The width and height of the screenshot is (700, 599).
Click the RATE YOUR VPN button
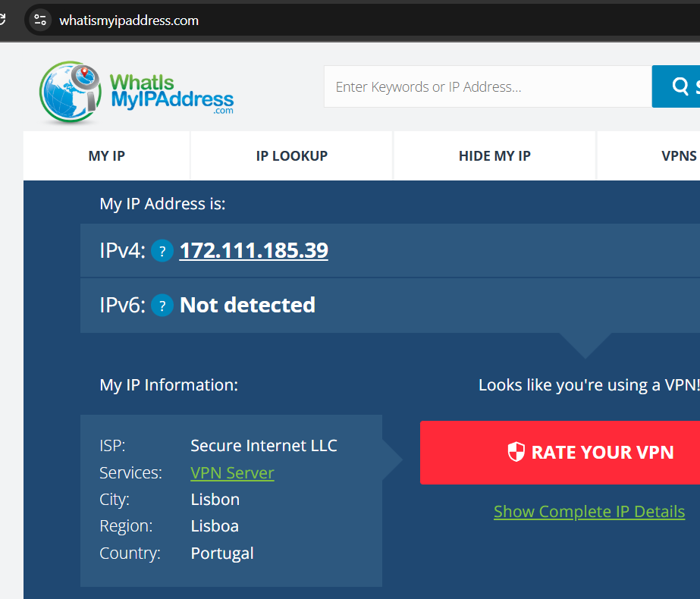point(560,452)
